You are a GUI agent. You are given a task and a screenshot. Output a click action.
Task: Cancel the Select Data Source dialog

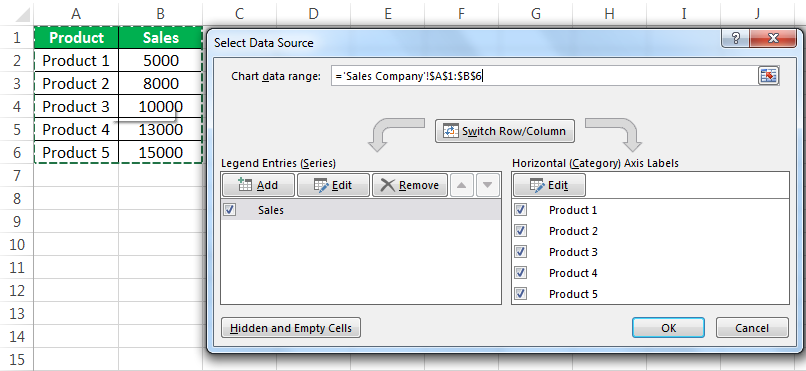point(752,328)
